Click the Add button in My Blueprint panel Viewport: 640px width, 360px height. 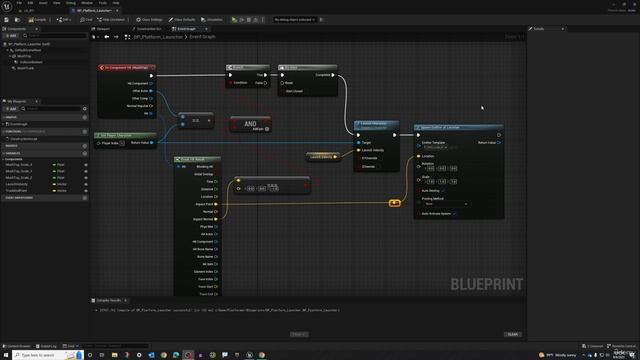(11, 109)
